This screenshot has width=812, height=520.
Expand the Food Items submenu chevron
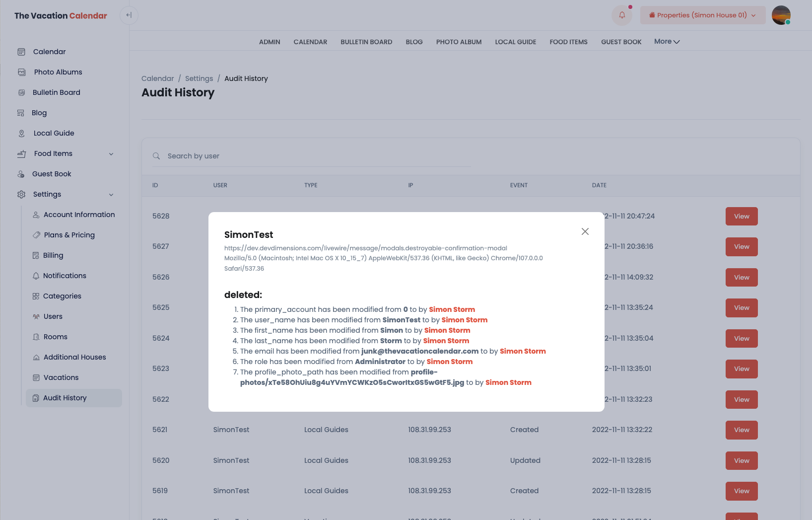(111, 154)
